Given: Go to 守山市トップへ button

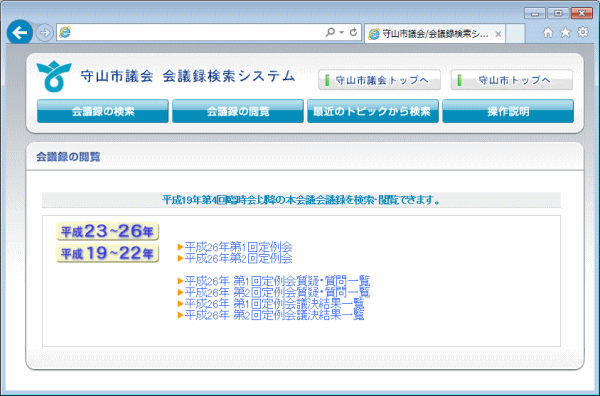Looking at the screenshot, I should click(512, 80).
